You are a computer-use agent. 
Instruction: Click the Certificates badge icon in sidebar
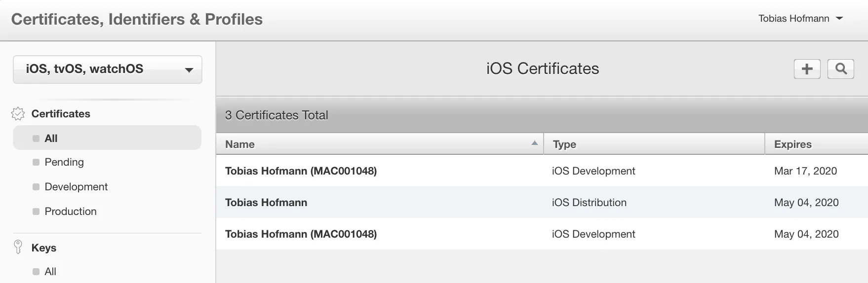pos(18,114)
